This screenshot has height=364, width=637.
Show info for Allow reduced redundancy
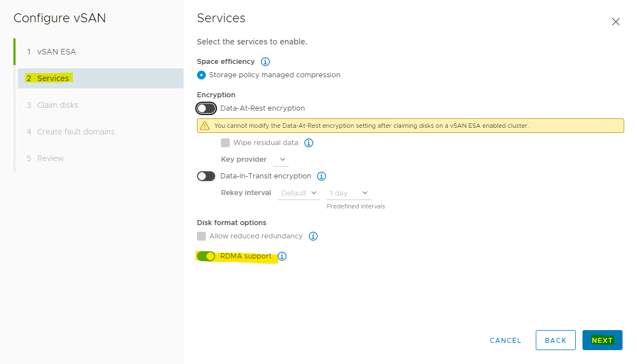point(313,236)
